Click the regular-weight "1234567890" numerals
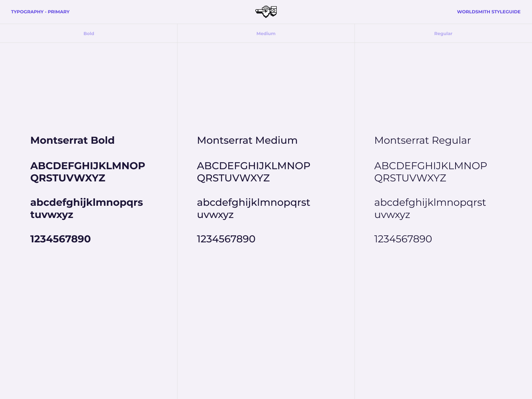Viewport: 532px width, 399px height. coord(403,239)
